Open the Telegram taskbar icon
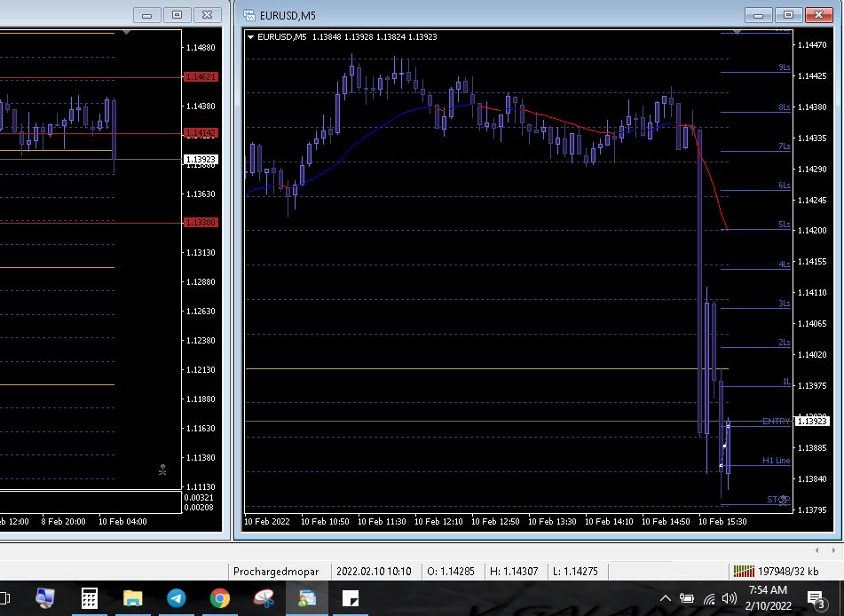The width and height of the screenshot is (844, 616). tap(176, 598)
